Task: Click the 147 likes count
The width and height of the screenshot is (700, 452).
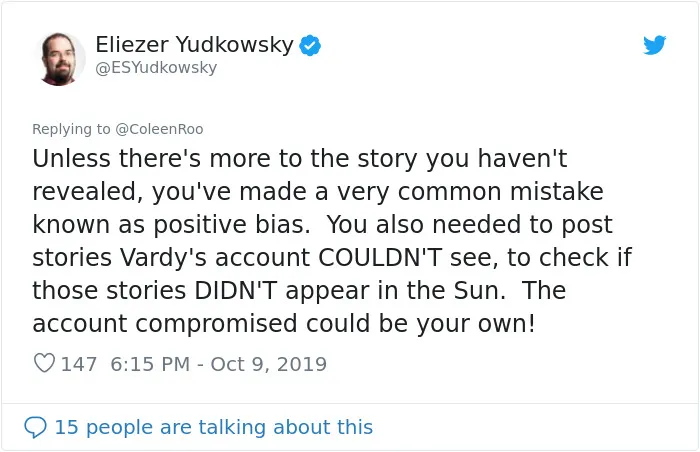Action: (x=79, y=364)
